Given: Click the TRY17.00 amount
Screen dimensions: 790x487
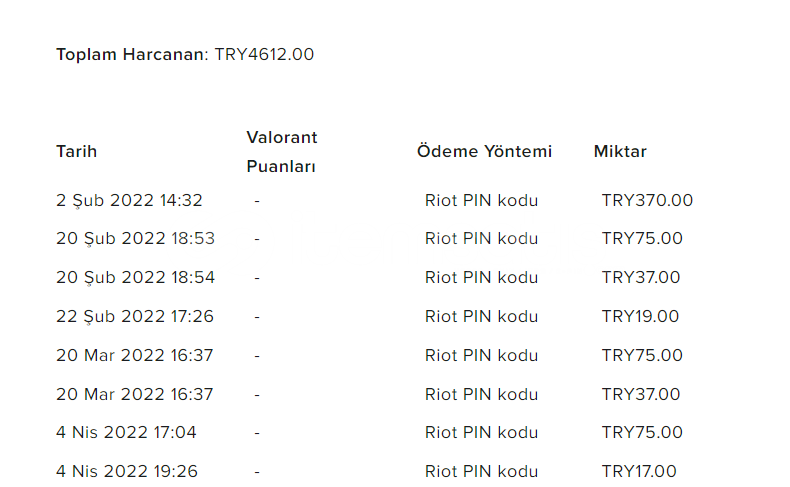Looking at the screenshot, I should [639, 471].
